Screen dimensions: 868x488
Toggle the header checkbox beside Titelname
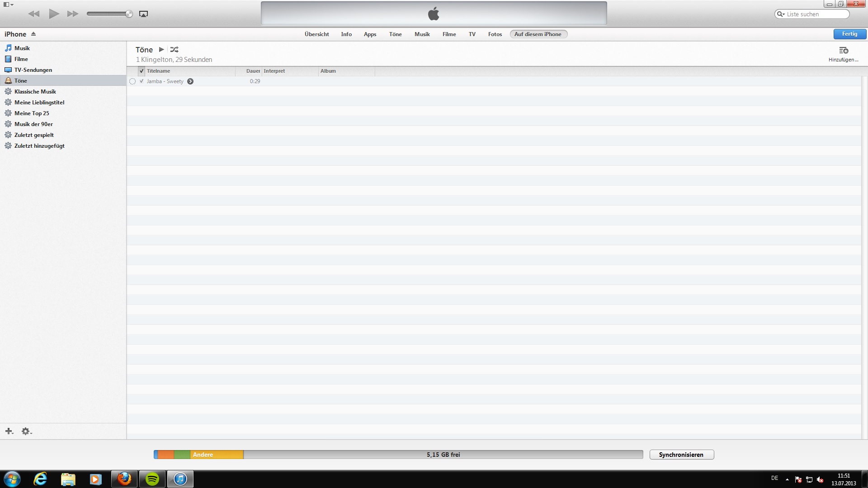point(142,71)
